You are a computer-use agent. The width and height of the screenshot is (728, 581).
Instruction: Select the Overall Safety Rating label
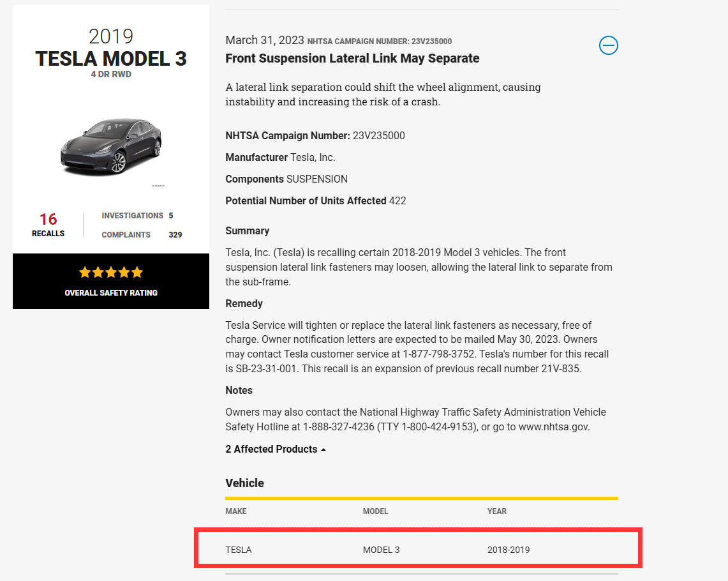click(x=111, y=293)
